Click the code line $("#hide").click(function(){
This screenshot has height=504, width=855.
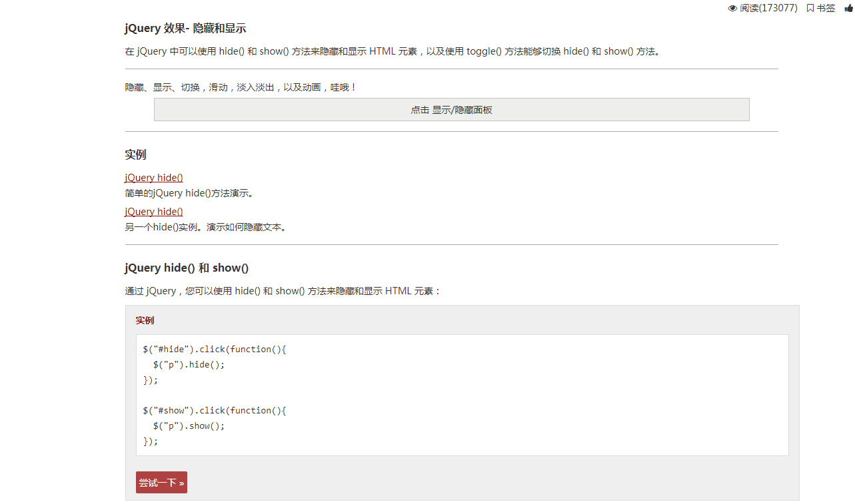pyautogui.click(x=215, y=349)
